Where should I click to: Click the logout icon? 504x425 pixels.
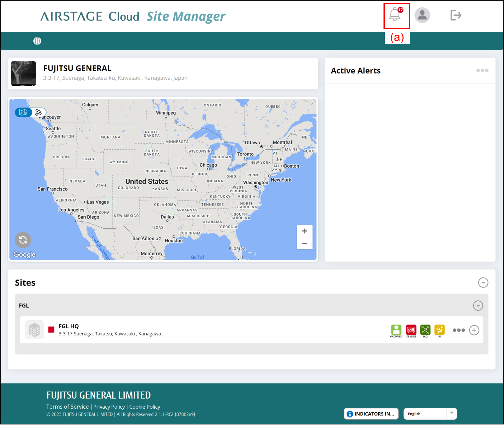(x=455, y=15)
